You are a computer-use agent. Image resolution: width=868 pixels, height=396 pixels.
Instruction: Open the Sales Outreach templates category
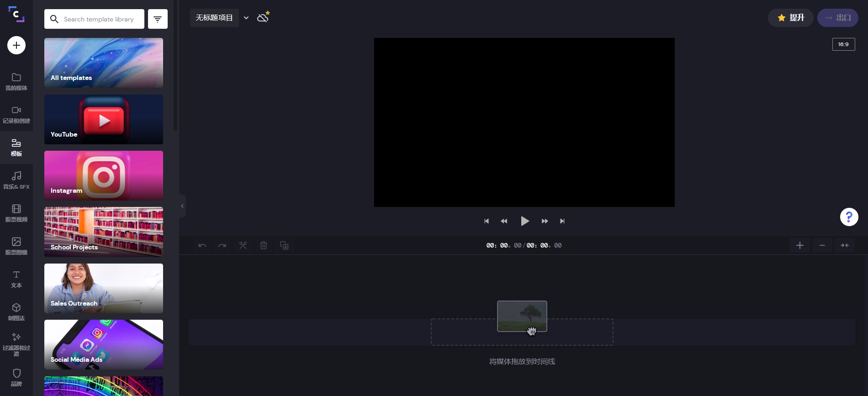coord(104,288)
